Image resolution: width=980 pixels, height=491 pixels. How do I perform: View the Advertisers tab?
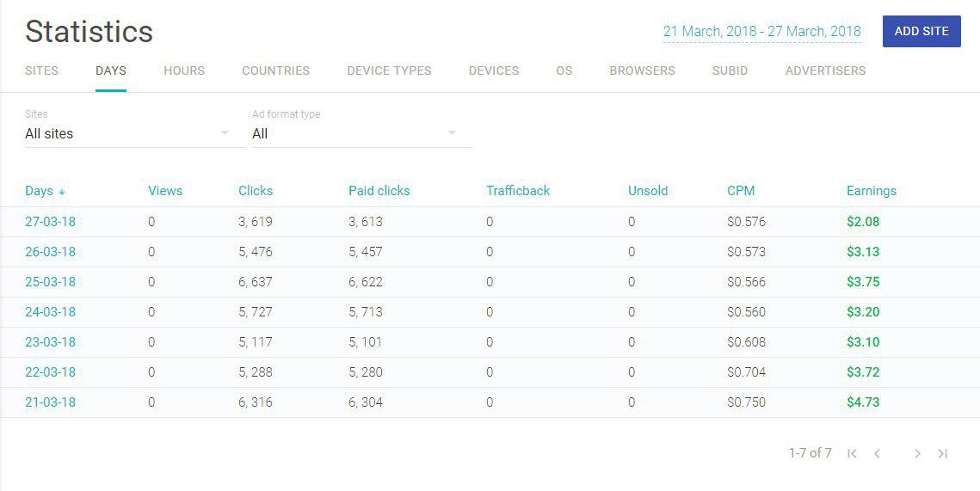(x=825, y=71)
